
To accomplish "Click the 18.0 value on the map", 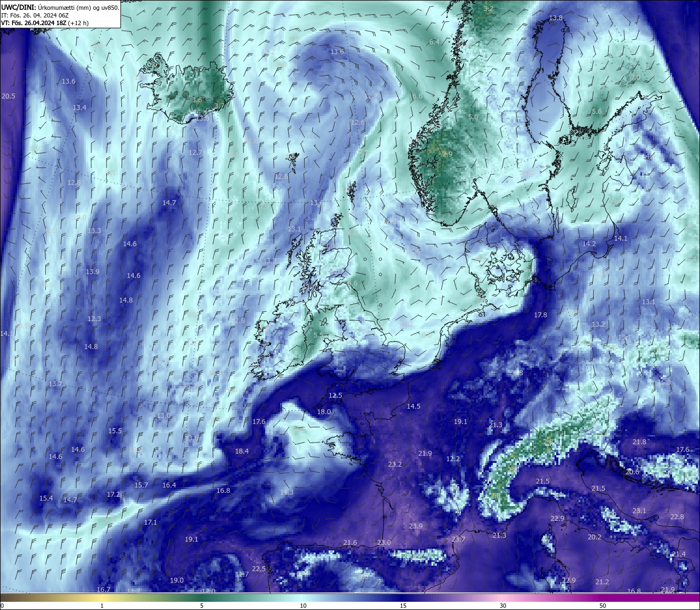I will pyautogui.click(x=324, y=412).
